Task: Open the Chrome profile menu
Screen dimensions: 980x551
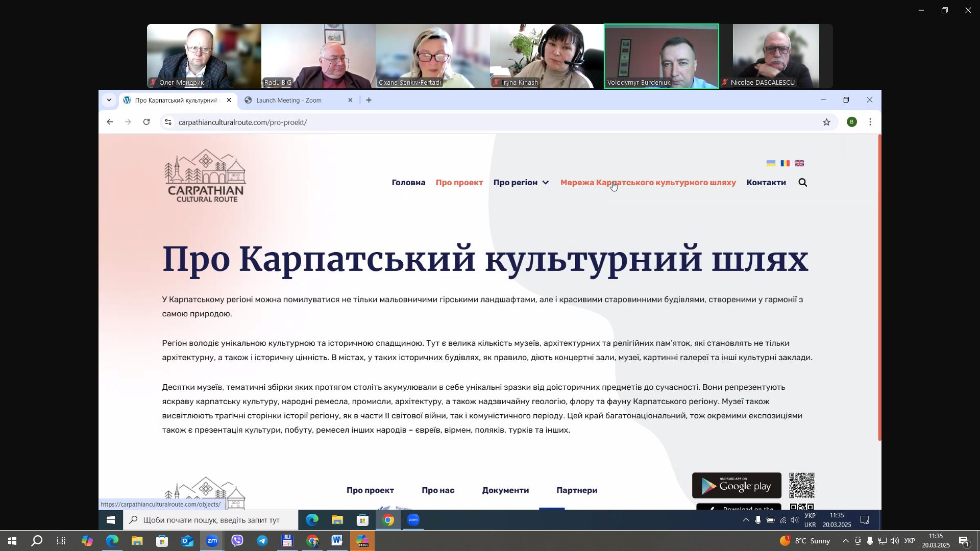Action: pyautogui.click(x=852, y=122)
